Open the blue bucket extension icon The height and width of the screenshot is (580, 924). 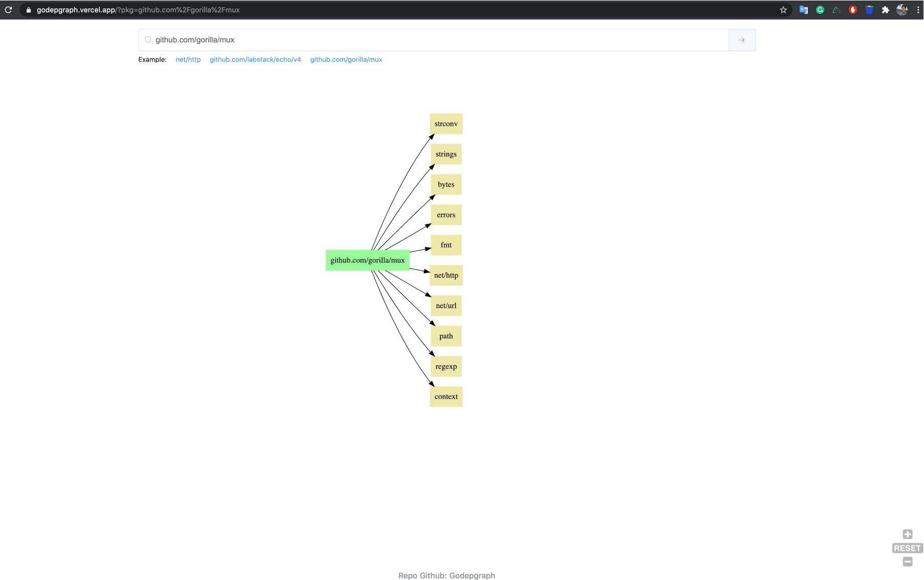869,10
